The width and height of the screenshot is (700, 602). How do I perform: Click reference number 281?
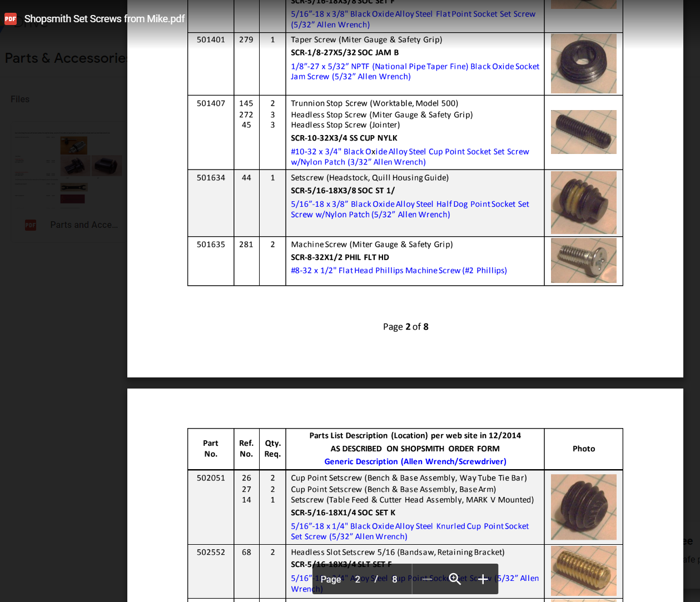click(x=246, y=245)
